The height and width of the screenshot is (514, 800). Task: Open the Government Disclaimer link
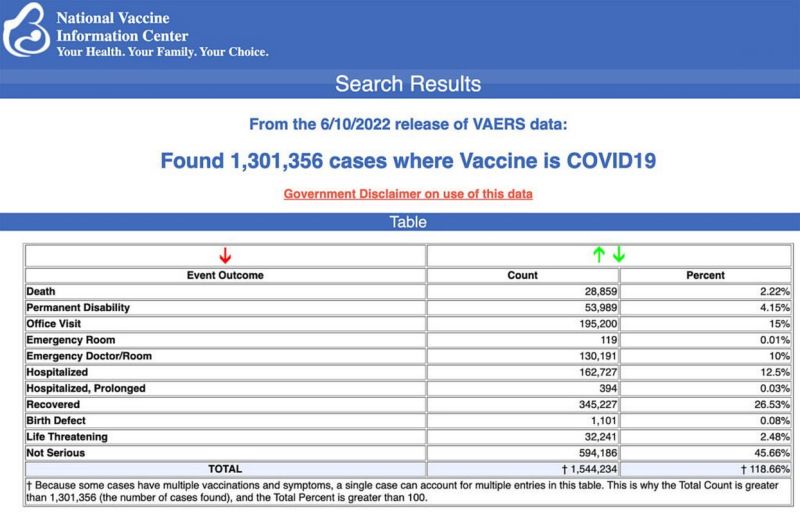click(x=408, y=193)
